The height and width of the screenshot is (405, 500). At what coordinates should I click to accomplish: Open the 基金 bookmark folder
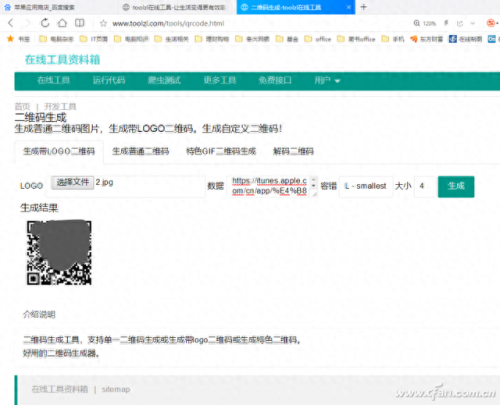click(x=287, y=39)
